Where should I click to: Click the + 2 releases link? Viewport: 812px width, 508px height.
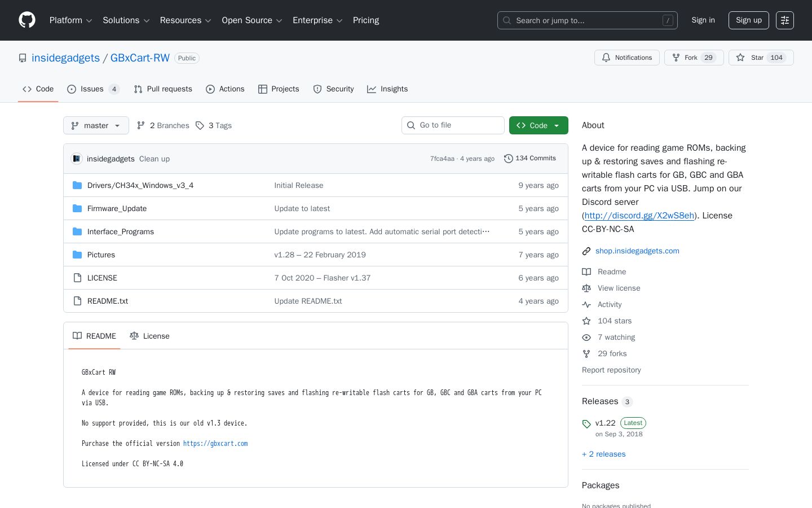[604, 454]
